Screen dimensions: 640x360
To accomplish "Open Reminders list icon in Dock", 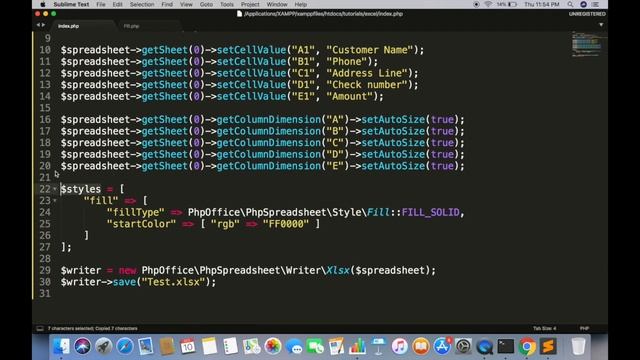I will [231, 347].
